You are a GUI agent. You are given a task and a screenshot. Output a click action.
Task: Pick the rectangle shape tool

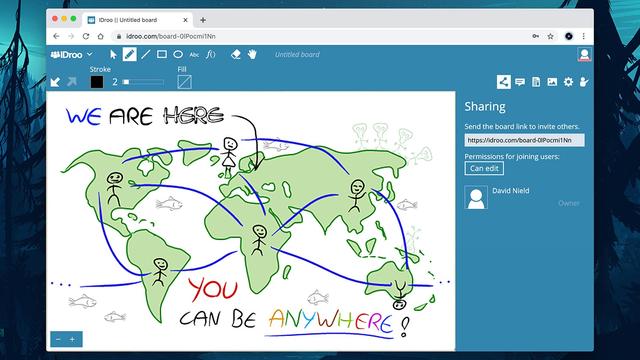[162, 54]
